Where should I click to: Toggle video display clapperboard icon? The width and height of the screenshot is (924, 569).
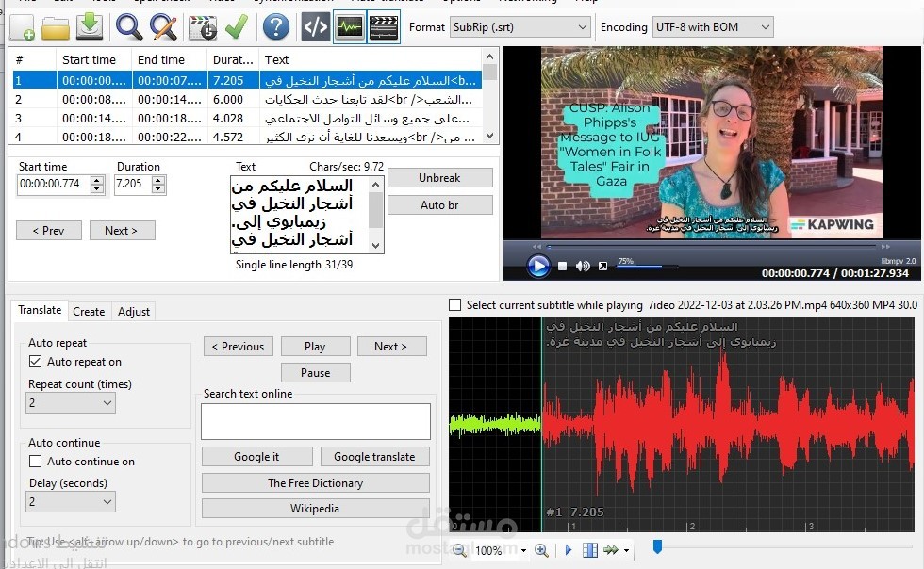[x=384, y=27]
